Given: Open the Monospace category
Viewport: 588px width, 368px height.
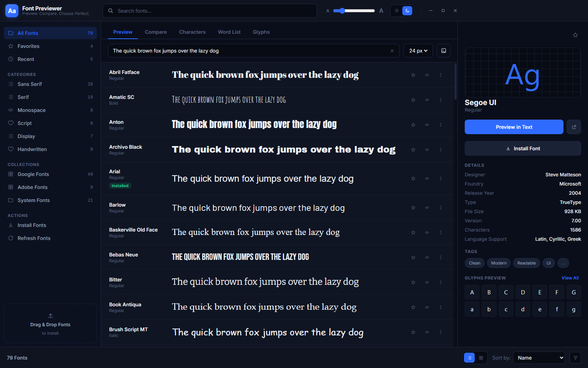Looking at the screenshot, I should point(50,110).
